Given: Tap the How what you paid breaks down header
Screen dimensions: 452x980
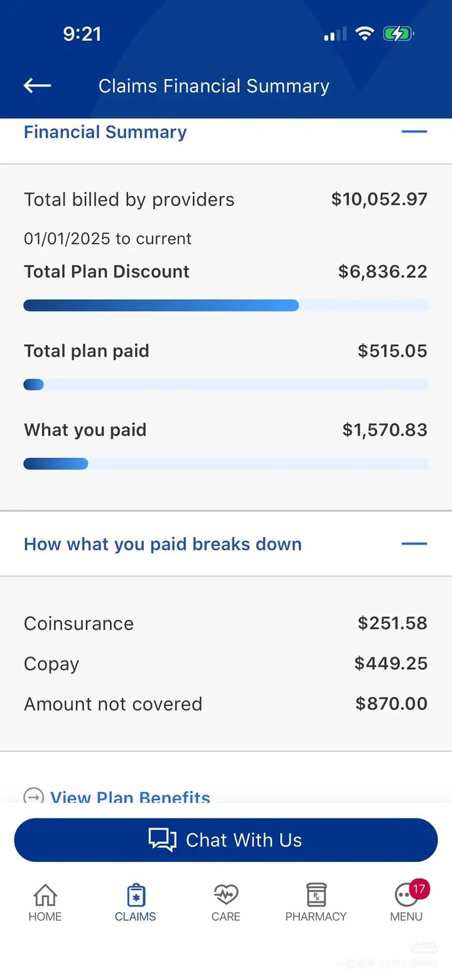Looking at the screenshot, I should (x=163, y=544).
